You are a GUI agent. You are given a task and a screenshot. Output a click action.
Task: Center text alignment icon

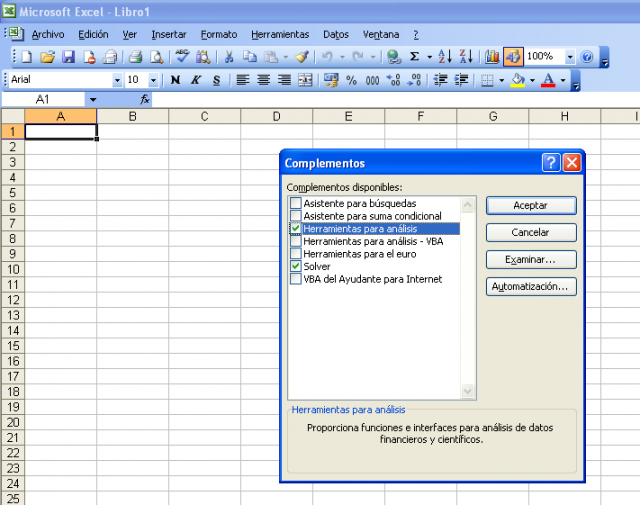264,80
